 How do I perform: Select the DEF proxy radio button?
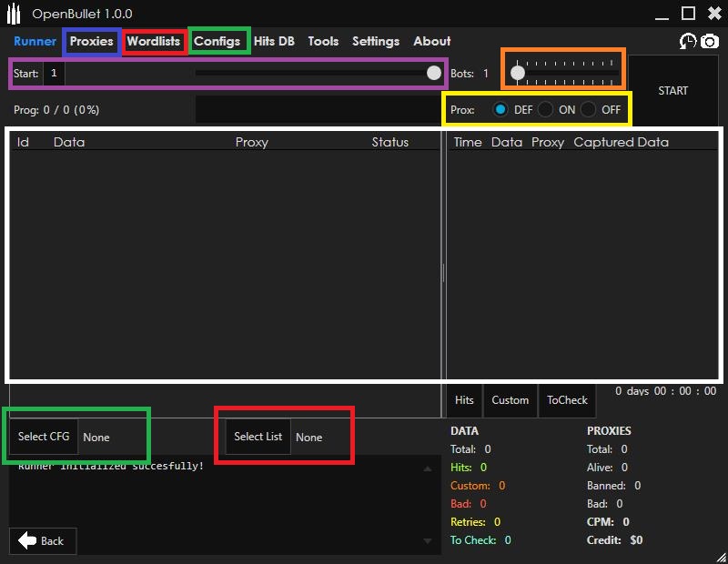[x=500, y=109]
